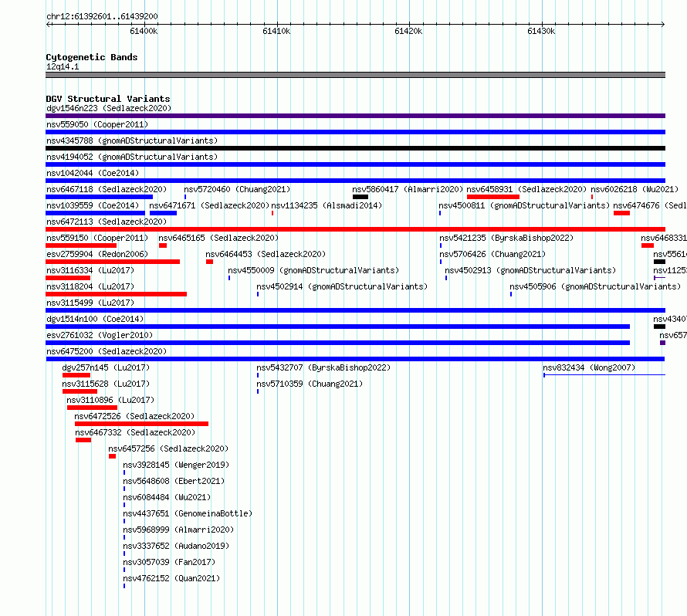Open nsv5968999 (Almarri2020) label
This screenshot has height=616, width=687.
click(x=178, y=530)
